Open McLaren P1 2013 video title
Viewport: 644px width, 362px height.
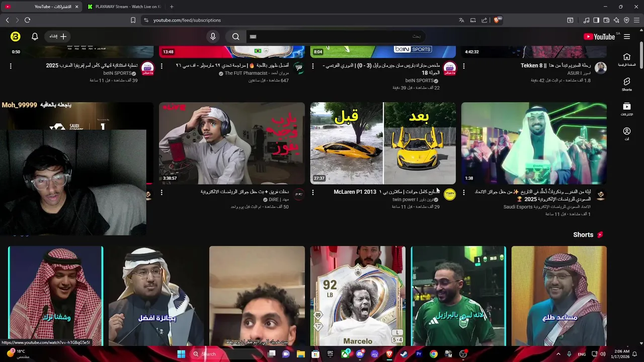pos(387,192)
